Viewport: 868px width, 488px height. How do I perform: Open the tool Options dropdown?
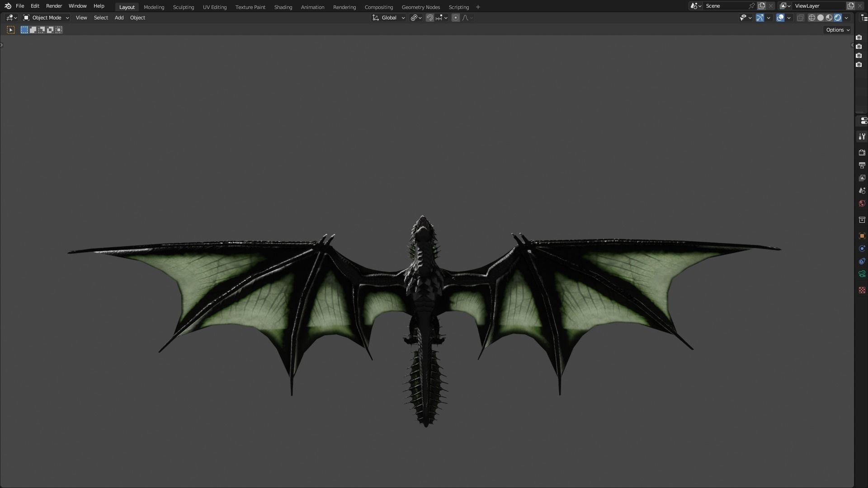pos(838,30)
